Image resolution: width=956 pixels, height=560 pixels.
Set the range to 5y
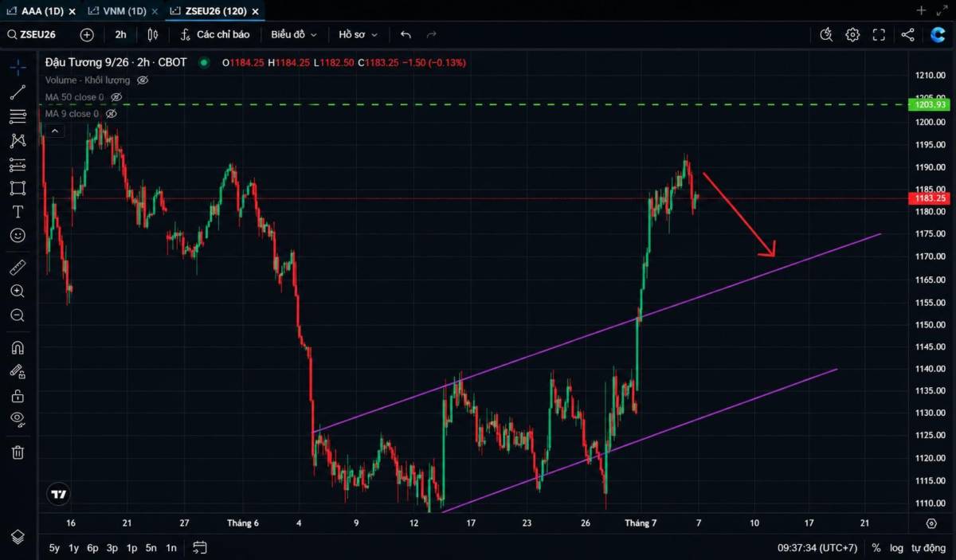click(54, 548)
